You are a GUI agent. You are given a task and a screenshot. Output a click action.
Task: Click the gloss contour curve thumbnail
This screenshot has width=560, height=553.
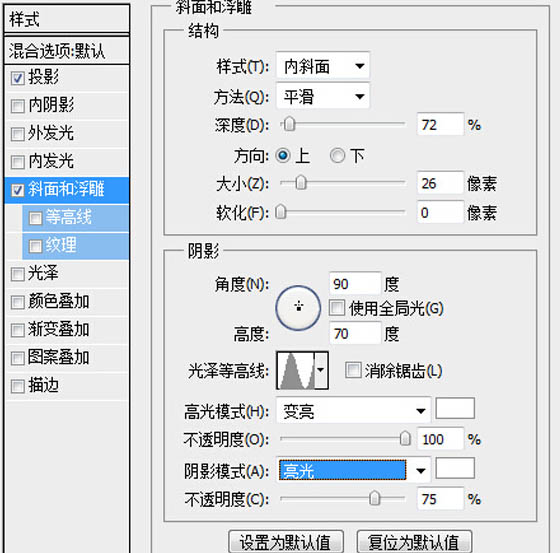(x=296, y=370)
